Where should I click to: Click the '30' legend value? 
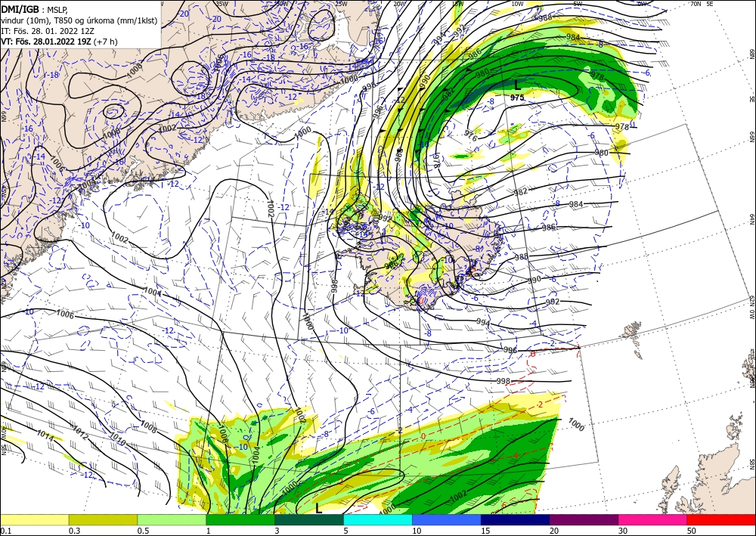pos(623,531)
